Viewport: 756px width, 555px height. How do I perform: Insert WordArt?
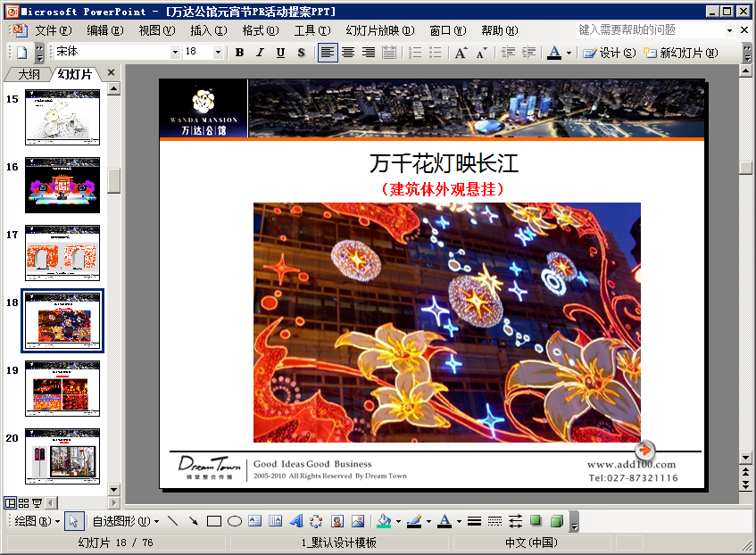point(296,521)
